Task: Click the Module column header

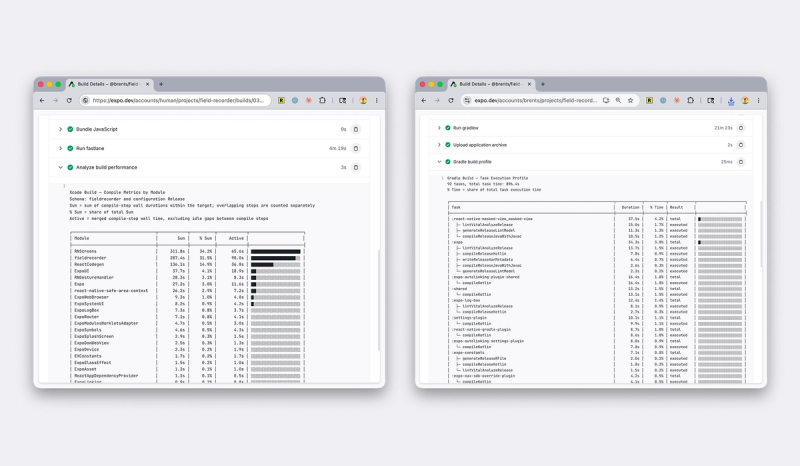Action: pos(82,238)
